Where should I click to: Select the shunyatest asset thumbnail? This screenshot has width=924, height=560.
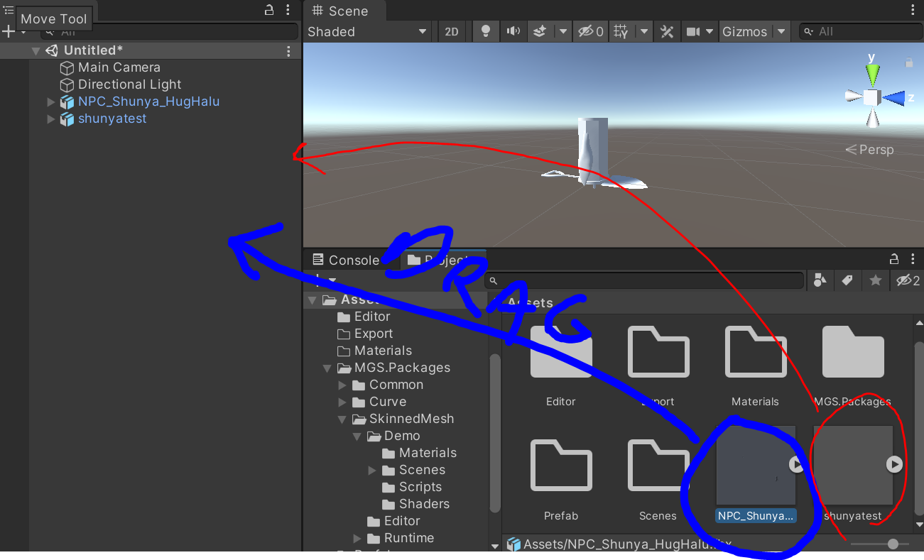tap(852, 465)
